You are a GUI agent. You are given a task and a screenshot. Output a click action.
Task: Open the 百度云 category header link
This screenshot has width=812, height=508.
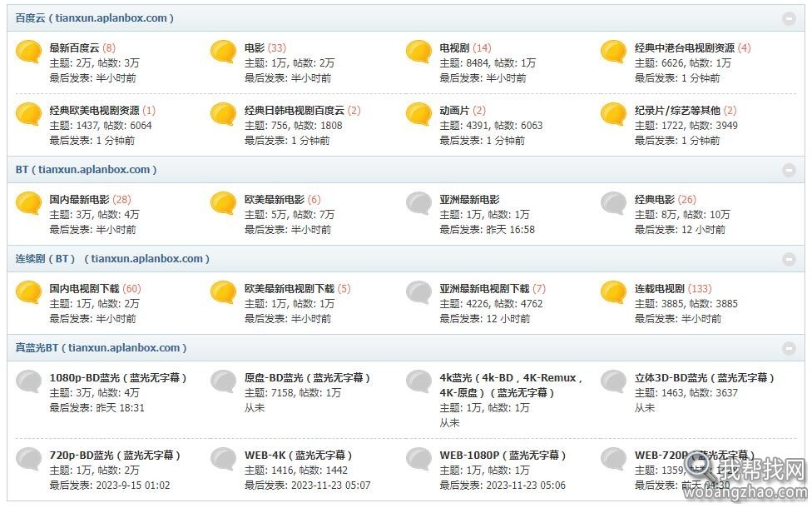coord(94,18)
